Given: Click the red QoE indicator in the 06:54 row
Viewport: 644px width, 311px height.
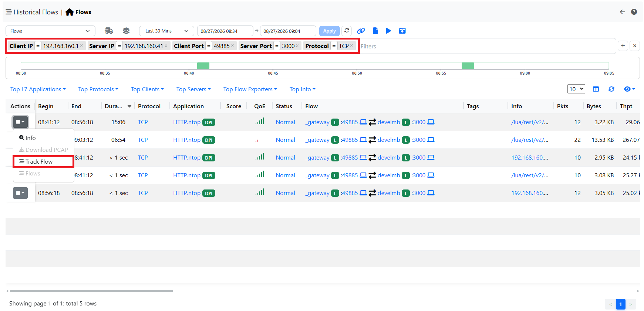Looking at the screenshot, I should tap(257, 140).
